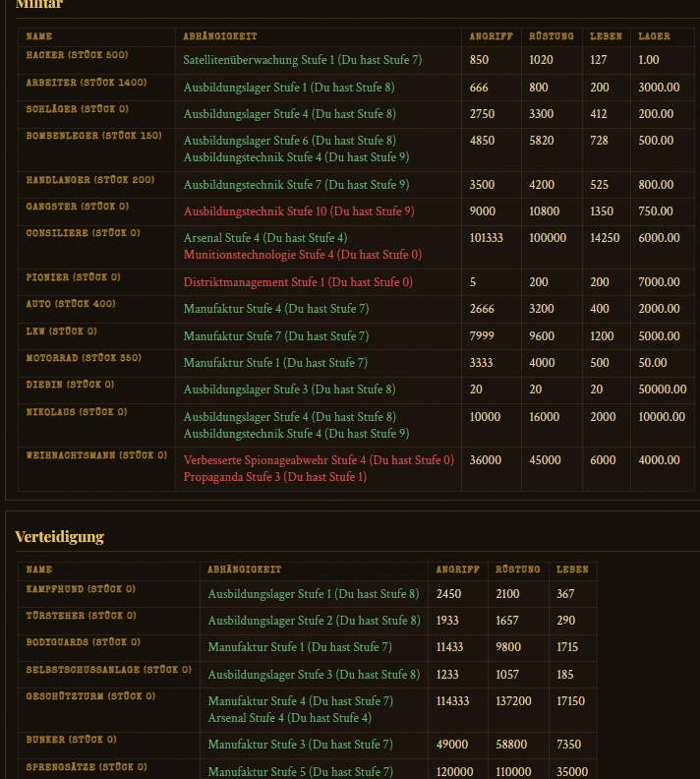
Task: Select the Consiliere unit name
Action: click(83, 233)
